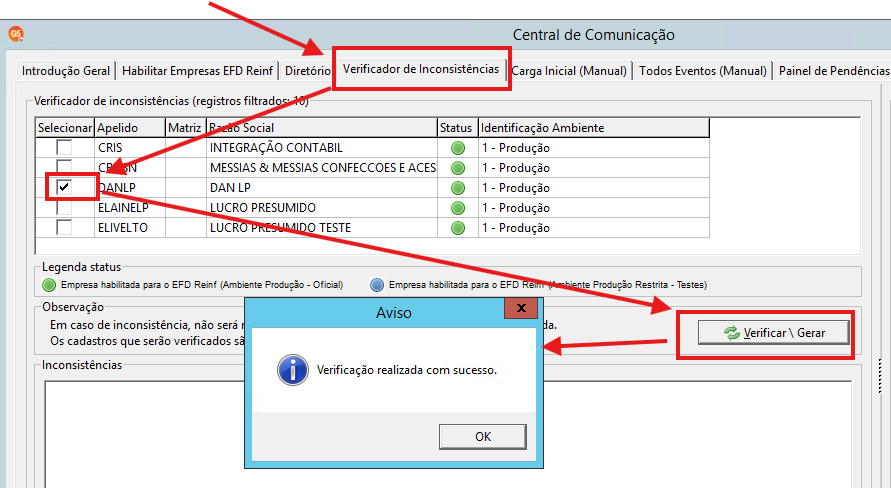Image resolution: width=891 pixels, height=488 pixels.
Task: Tick the checkbox for ELIVELTO row
Action: tap(64, 227)
